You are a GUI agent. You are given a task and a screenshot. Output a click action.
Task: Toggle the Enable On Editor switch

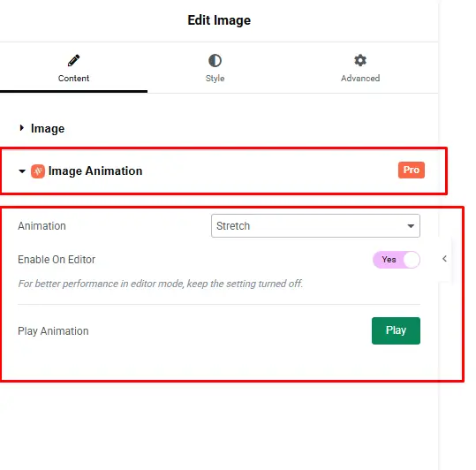pyautogui.click(x=397, y=260)
